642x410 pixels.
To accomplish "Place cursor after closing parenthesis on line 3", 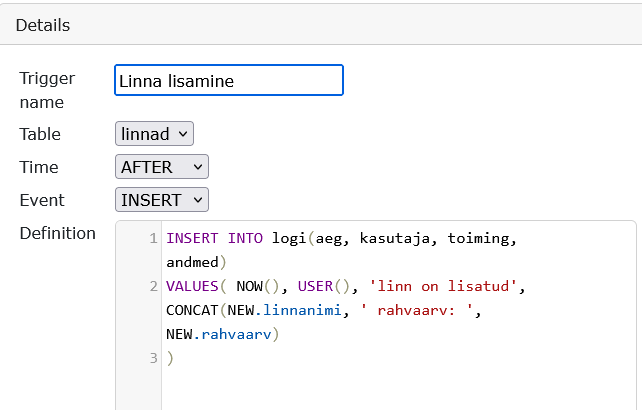I will (175, 358).
